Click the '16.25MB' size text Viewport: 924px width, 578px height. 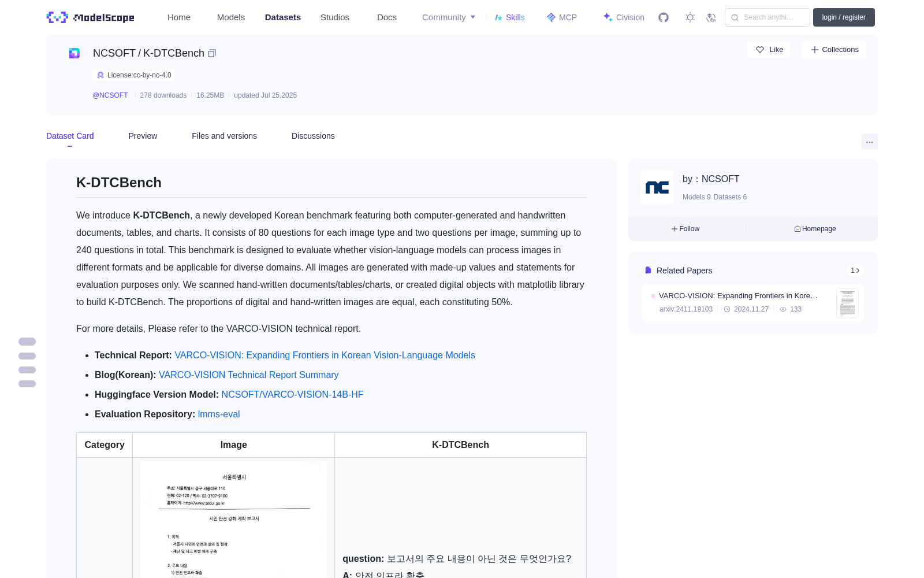210,95
